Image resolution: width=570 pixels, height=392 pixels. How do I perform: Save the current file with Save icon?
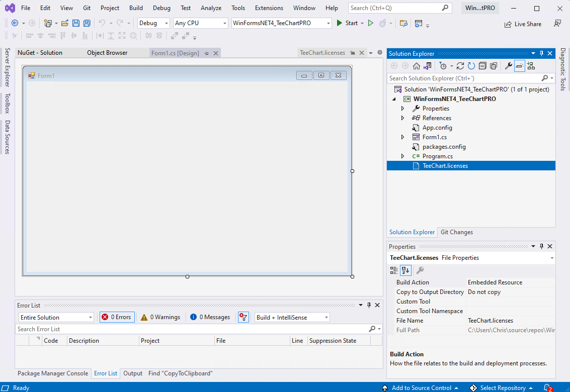click(76, 23)
